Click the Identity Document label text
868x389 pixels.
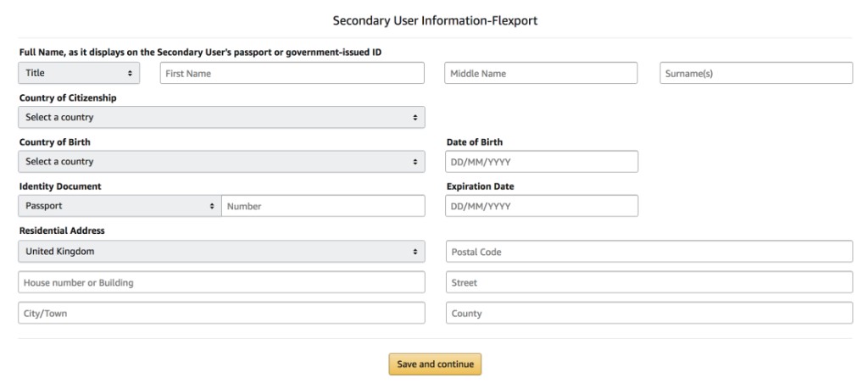point(53,186)
